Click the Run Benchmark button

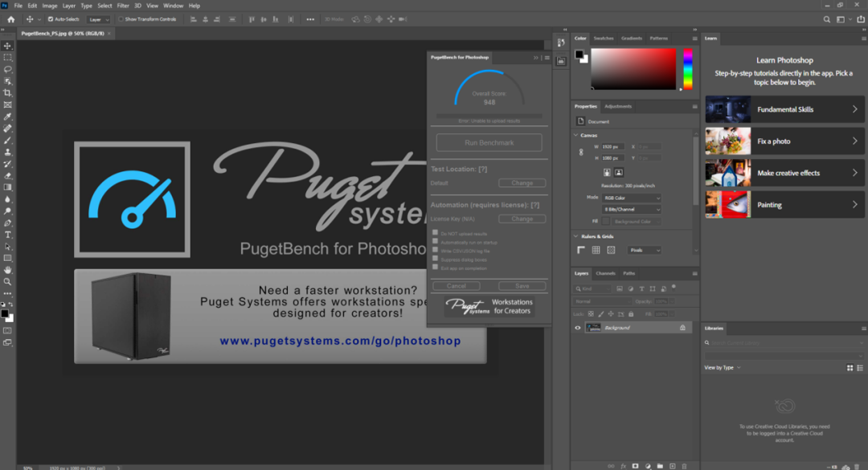pos(489,143)
